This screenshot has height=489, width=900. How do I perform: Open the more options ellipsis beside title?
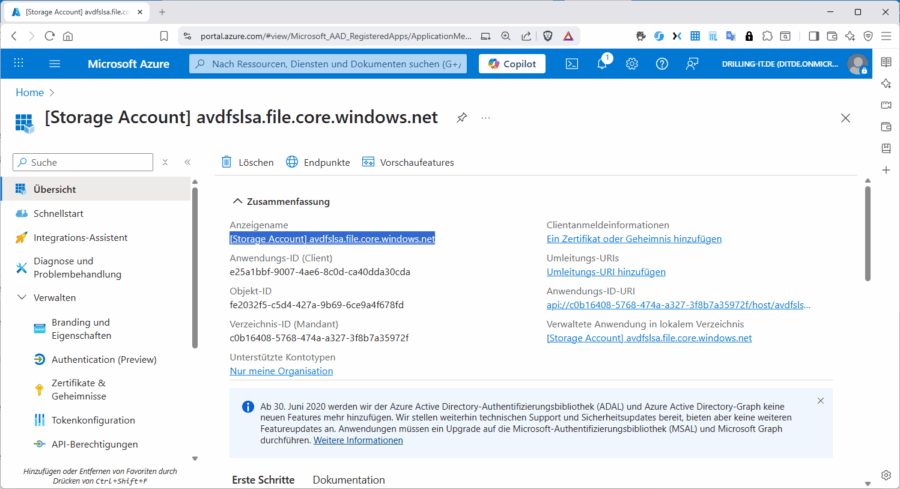point(486,118)
